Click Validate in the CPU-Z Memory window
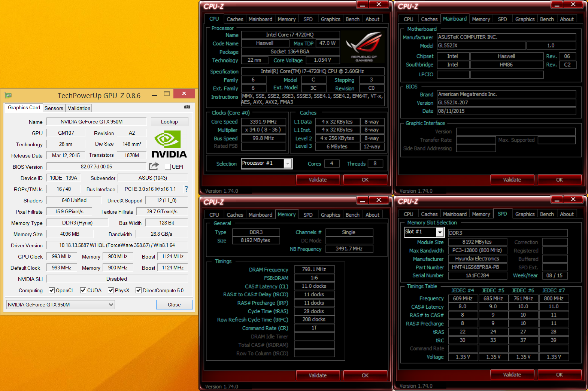The height and width of the screenshot is (391, 588). (x=318, y=375)
